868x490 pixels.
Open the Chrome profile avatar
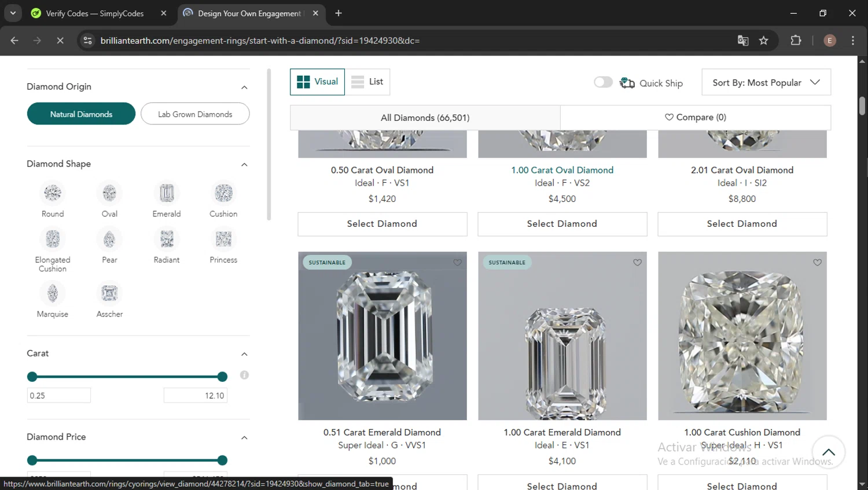830,40
